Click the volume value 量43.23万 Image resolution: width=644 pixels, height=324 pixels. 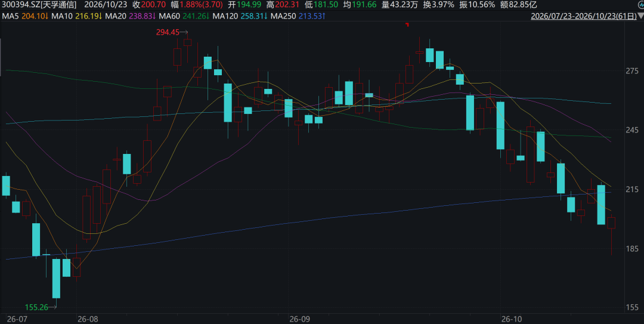pos(400,5)
